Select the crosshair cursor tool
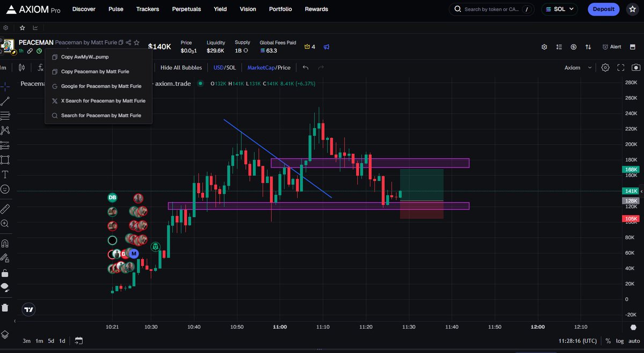This screenshot has height=353, width=644. (5, 86)
